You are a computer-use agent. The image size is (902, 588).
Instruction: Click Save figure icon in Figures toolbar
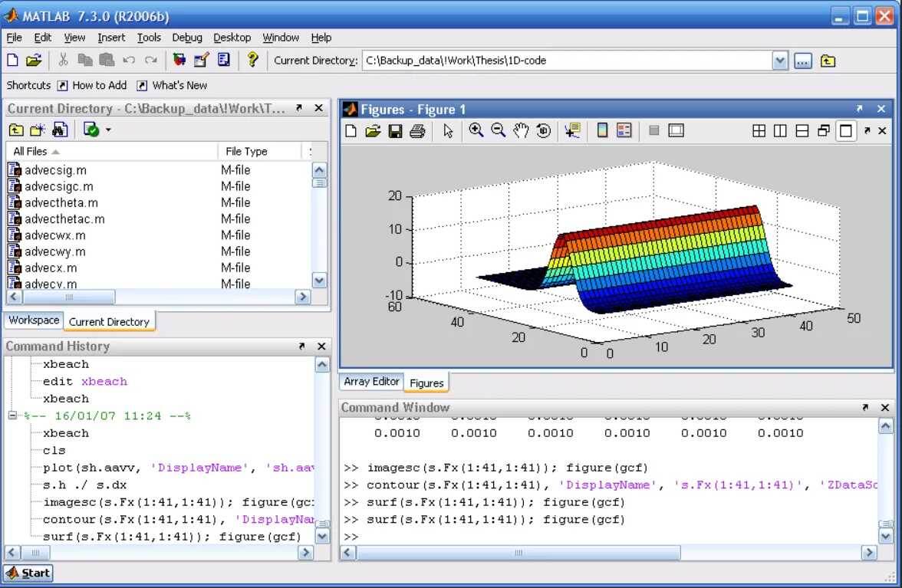[x=395, y=131]
